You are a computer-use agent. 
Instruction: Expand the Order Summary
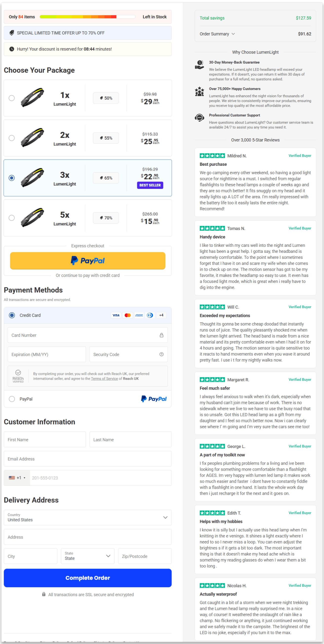(217, 34)
